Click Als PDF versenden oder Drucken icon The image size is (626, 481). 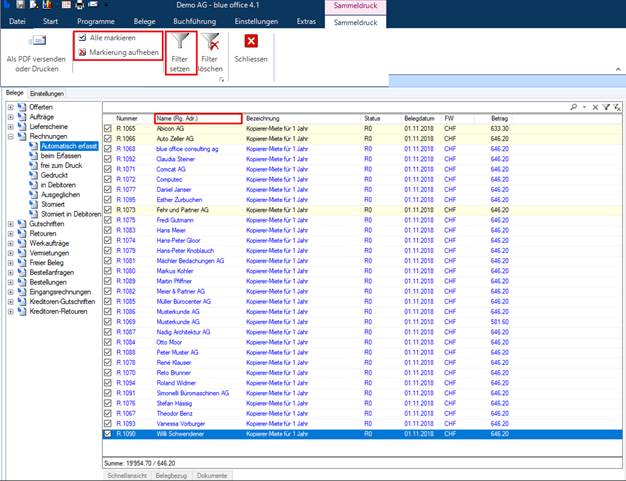tap(37, 40)
